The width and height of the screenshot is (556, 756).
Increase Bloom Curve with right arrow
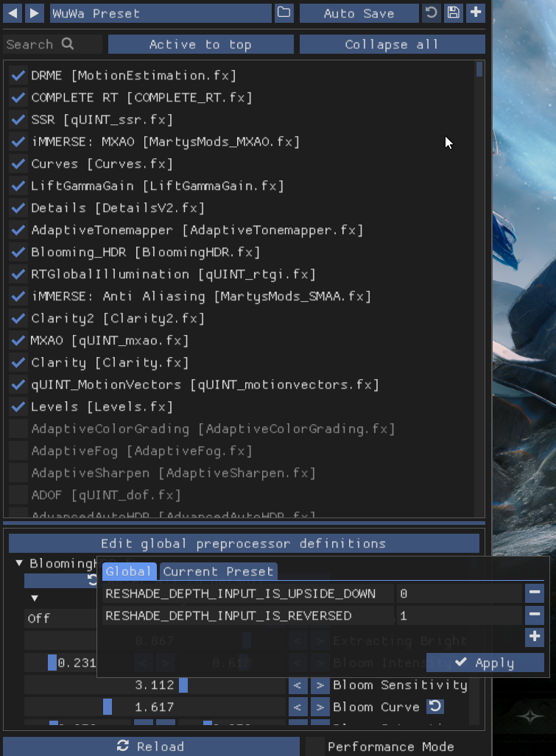tap(320, 707)
